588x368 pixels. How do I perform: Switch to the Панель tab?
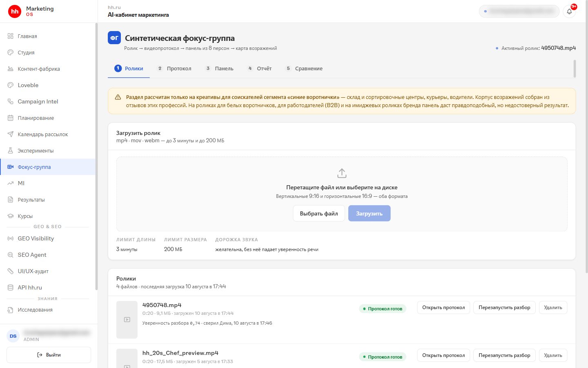coord(220,68)
